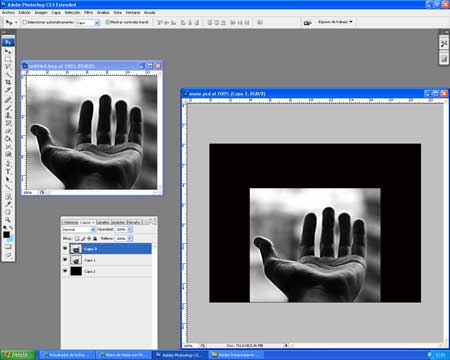The height and width of the screenshot is (360, 450).
Task: Select the Brush tool
Action: 8,107
